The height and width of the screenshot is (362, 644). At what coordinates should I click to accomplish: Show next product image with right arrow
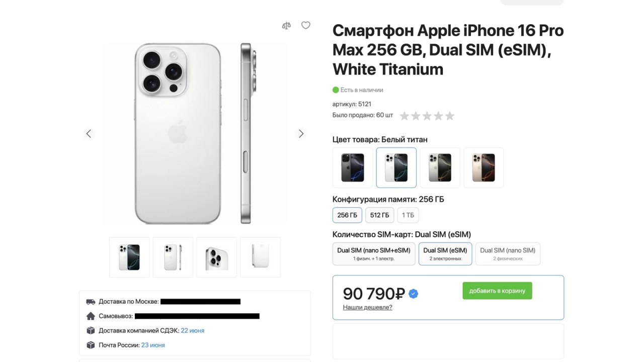pos(301,134)
